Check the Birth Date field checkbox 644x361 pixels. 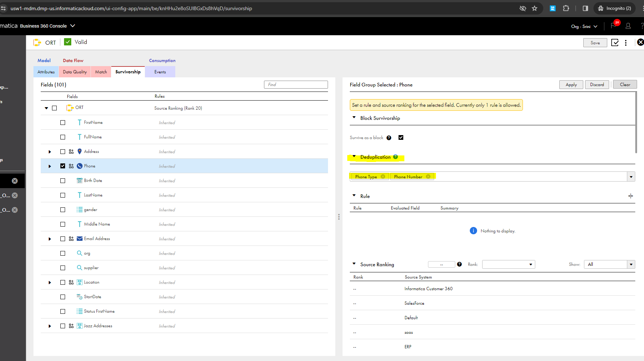tap(63, 181)
